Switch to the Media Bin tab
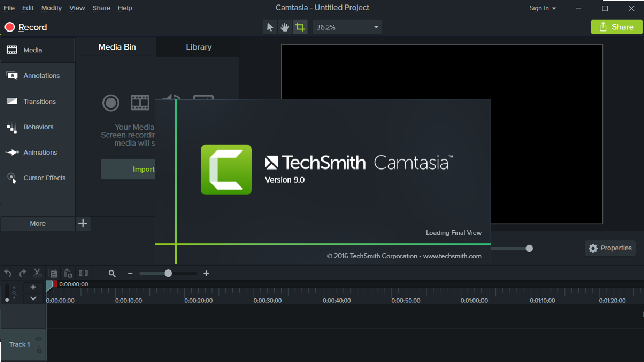The width and height of the screenshot is (644, 362). (x=117, y=47)
